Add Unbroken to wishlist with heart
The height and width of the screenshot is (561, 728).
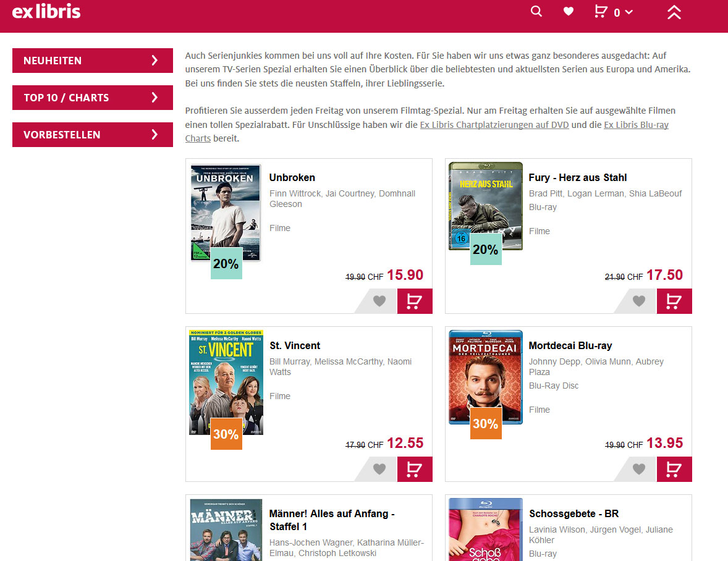click(x=379, y=301)
